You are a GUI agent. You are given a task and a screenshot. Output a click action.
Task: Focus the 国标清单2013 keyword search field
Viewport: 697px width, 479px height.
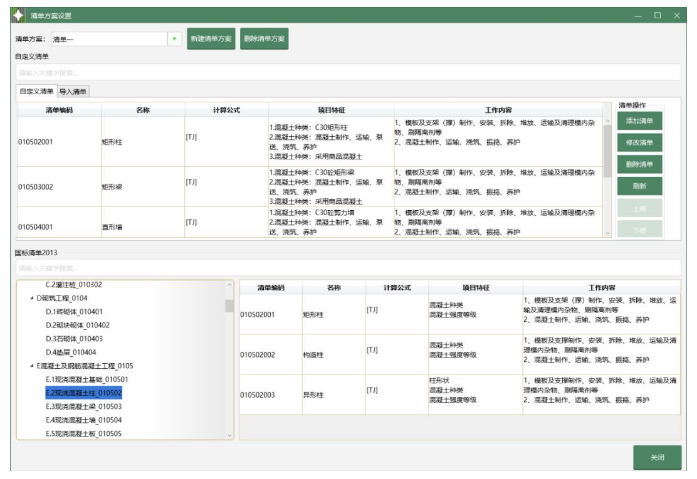click(348, 268)
